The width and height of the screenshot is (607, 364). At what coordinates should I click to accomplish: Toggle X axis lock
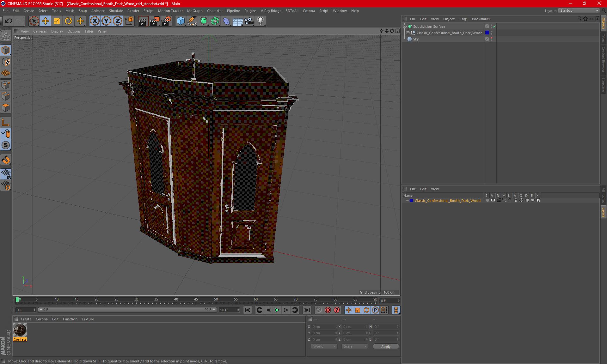tap(95, 21)
